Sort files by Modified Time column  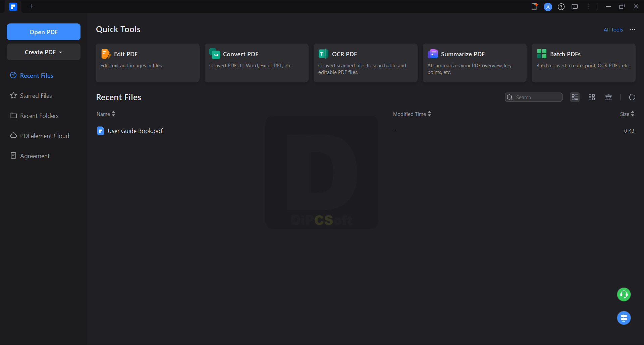click(412, 114)
